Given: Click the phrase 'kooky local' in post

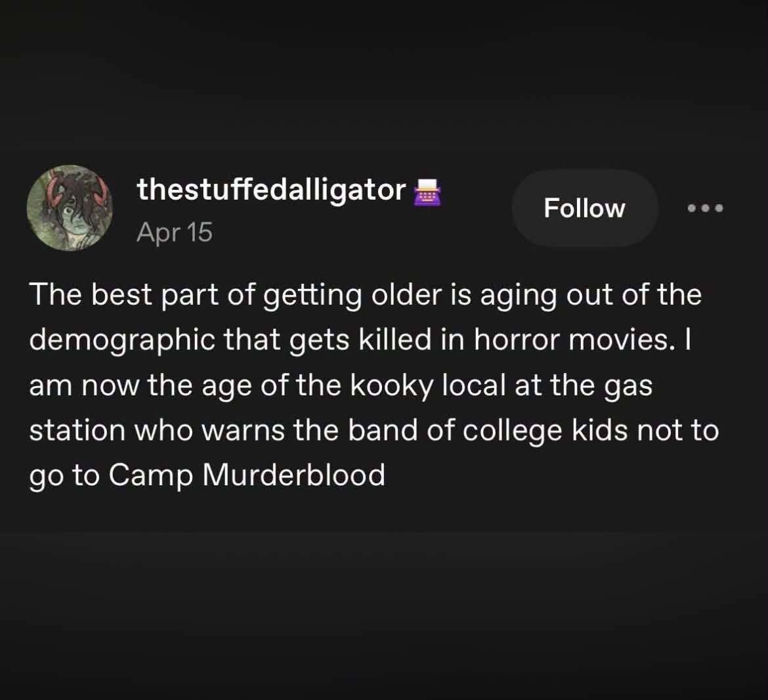Looking at the screenshot, I should [428, 385].
